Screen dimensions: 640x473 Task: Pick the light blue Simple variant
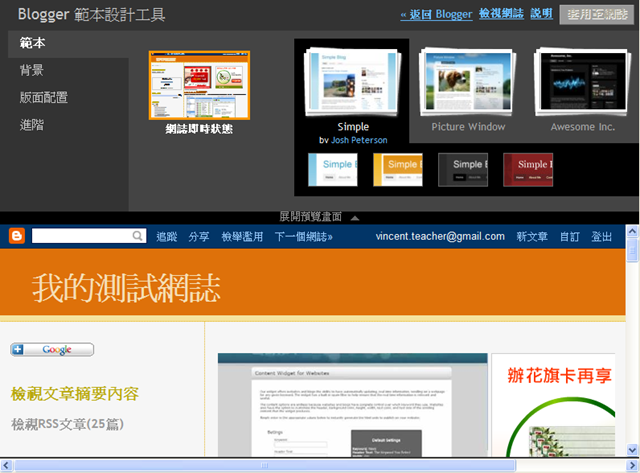[333, 170]
